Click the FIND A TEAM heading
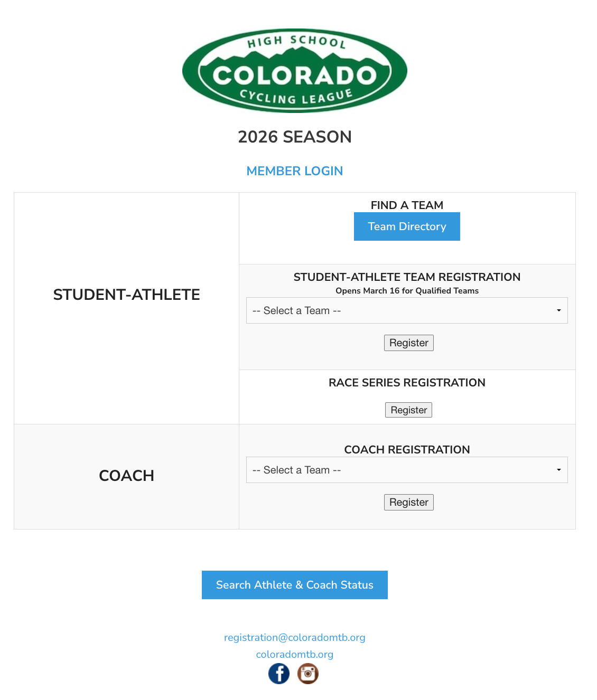 [x=407, y=205]
